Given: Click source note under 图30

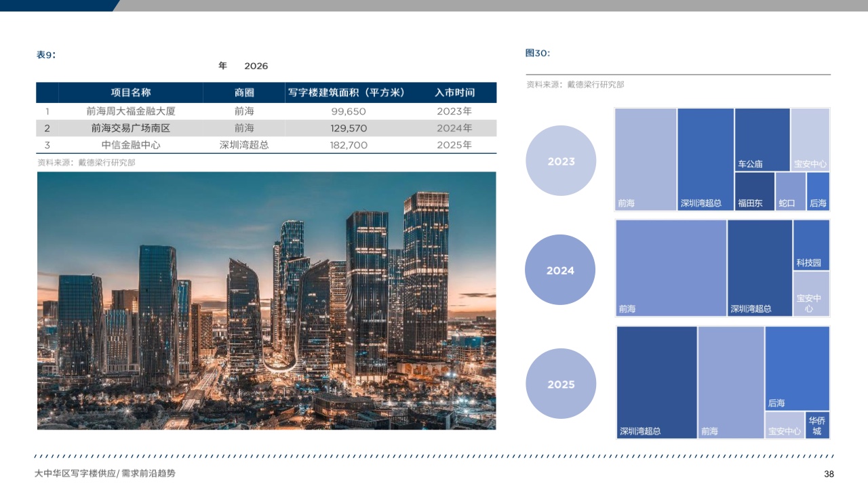Looking at the screenshot, I should [x=575, y=85].
